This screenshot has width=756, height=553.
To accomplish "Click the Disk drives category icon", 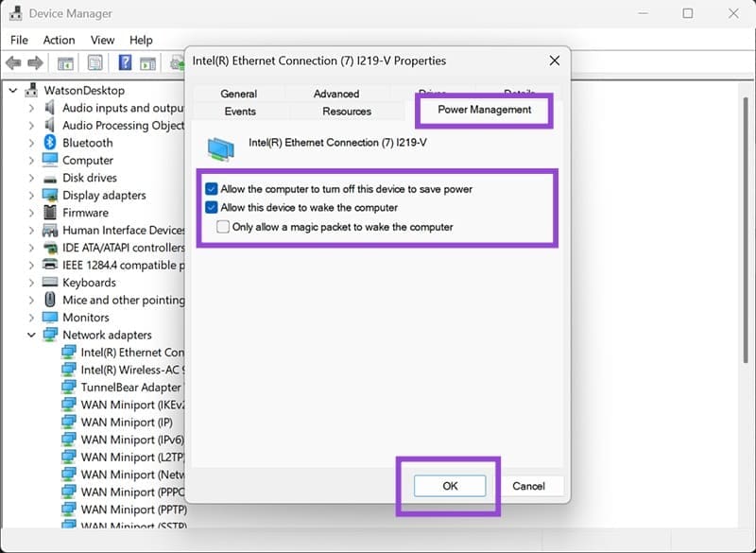I will 50,179.
